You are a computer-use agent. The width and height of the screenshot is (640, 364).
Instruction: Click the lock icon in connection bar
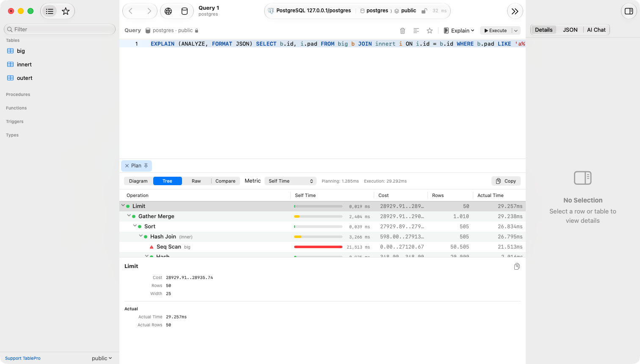424,11
